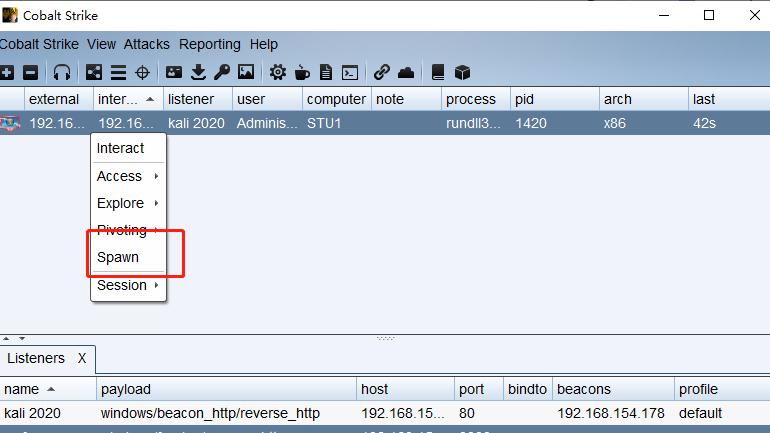The height and width of the screenshot is (433, 770).
Task: Click the Java coffee cup icon
Action: coord(302,73)
